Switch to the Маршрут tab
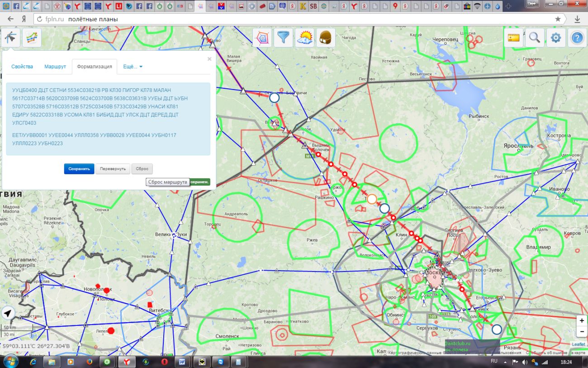Image resolution: width=588 pixels, height=368 pixels. (55, 67)
